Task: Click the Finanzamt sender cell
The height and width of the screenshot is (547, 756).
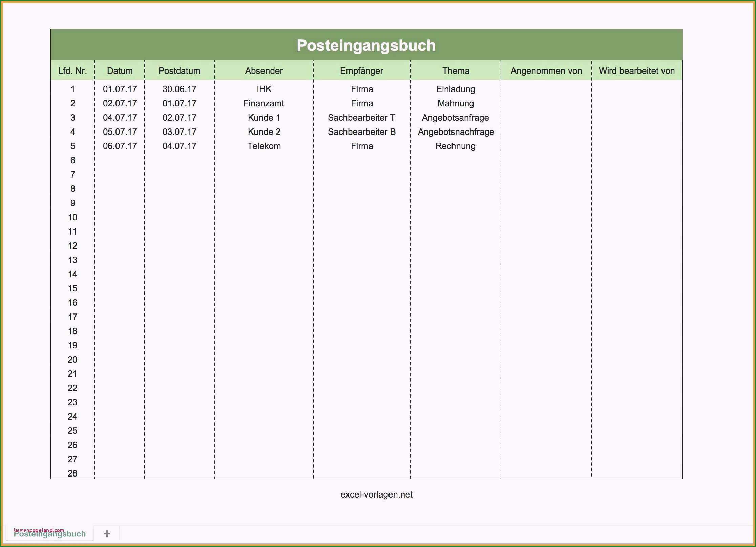Action: [264, 103]
